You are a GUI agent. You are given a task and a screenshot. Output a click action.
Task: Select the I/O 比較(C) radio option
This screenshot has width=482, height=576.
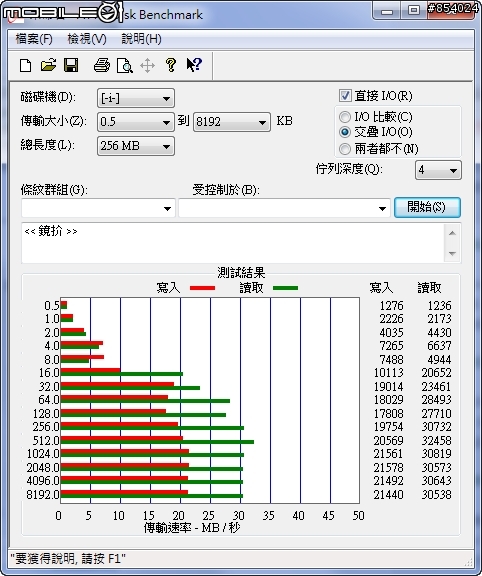point(345,117)
